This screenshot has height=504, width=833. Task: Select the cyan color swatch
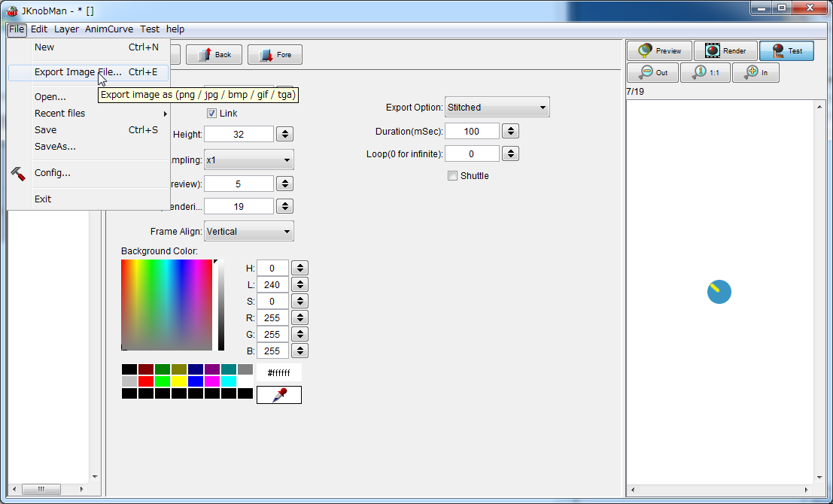point(229,381)
